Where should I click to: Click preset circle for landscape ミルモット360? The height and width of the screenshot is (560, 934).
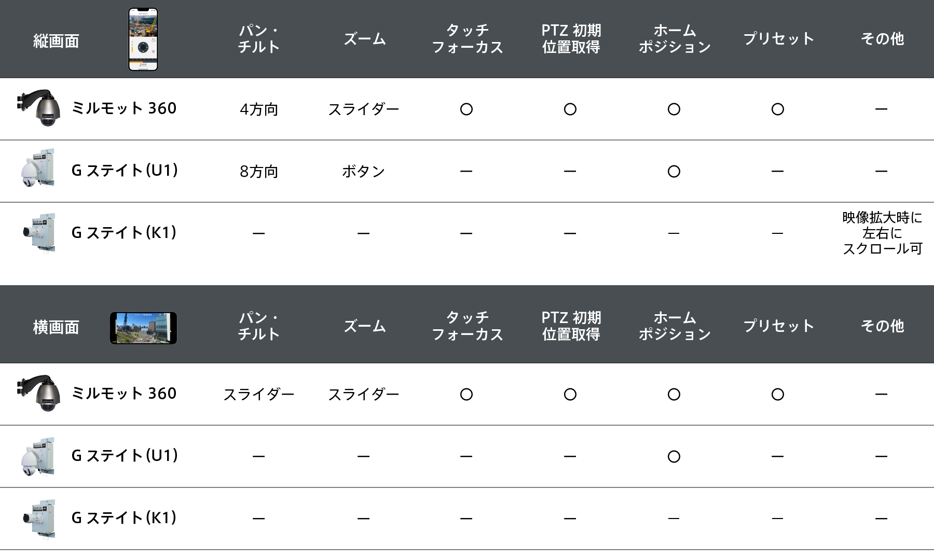pyautogui.click(x=778, y=395)
